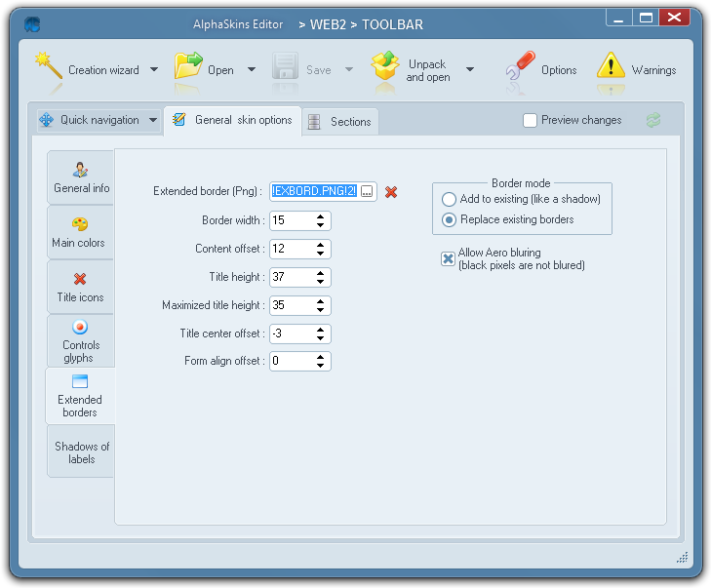
Task: Click the Sections stack icon
Action: pos(314,122)
